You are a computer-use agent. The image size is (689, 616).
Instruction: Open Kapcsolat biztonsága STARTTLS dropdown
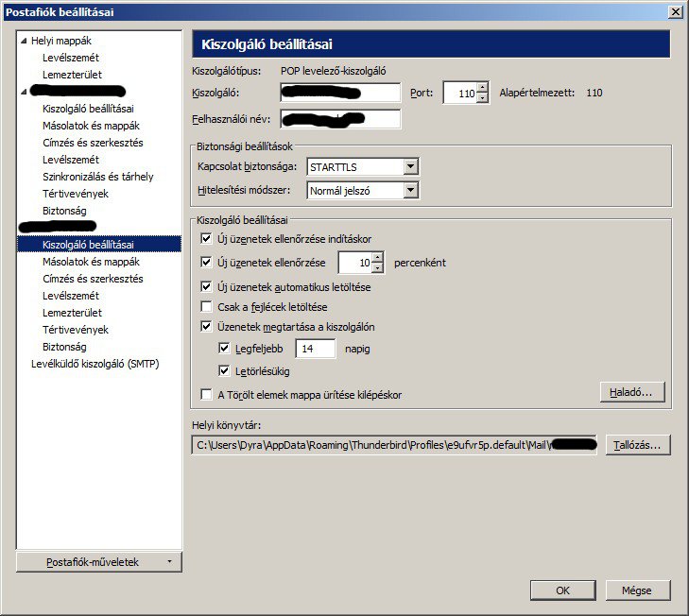tap(410, 166)
